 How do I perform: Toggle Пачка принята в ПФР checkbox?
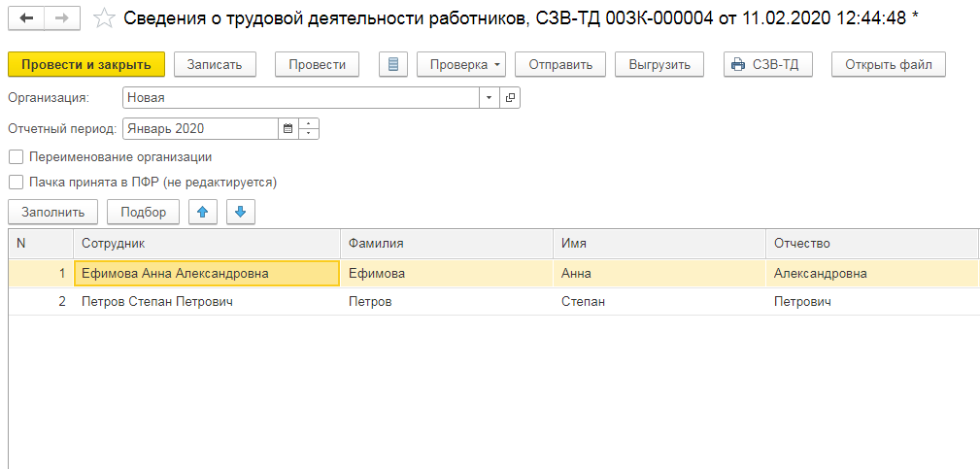pyautogui.click(x=16, y=182)
